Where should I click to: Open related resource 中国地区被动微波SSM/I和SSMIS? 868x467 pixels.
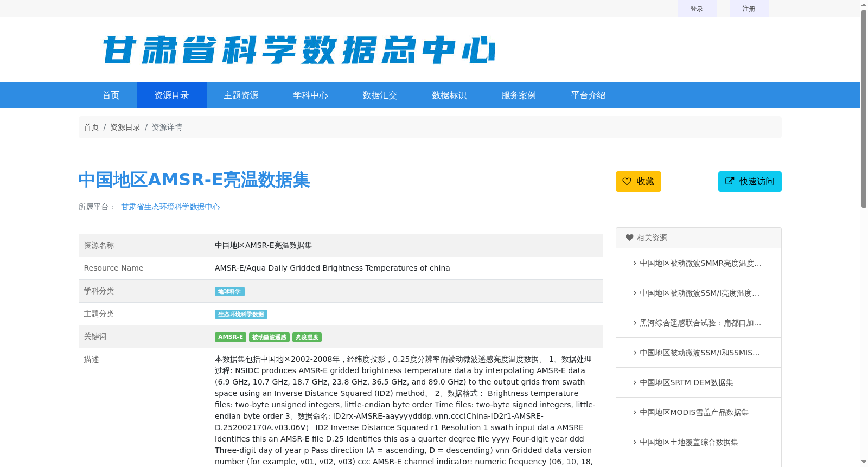click(700, 353)
